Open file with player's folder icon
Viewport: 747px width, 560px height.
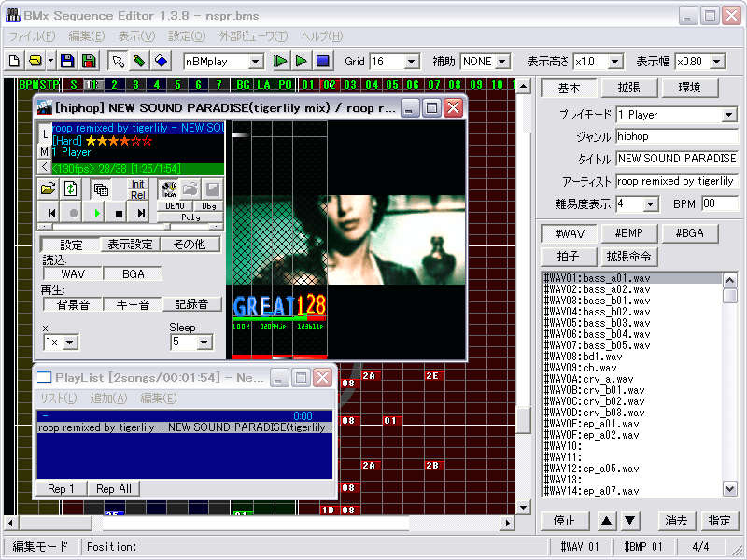[x=49, y=189]
